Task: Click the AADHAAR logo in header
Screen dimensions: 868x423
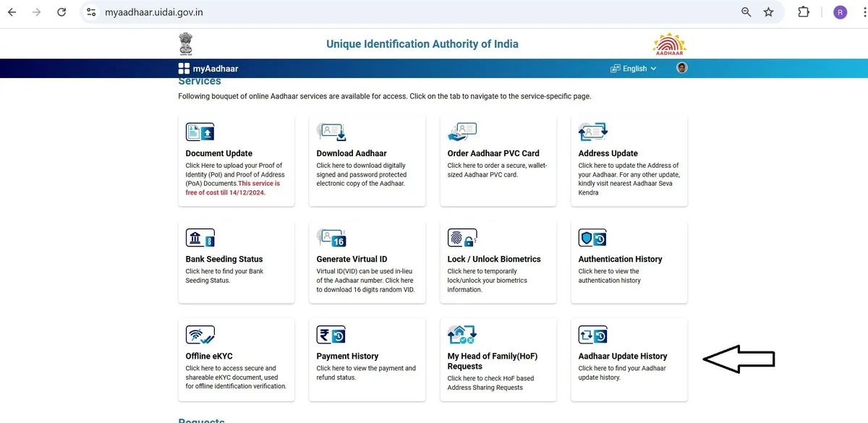Action: click(669, 45)
